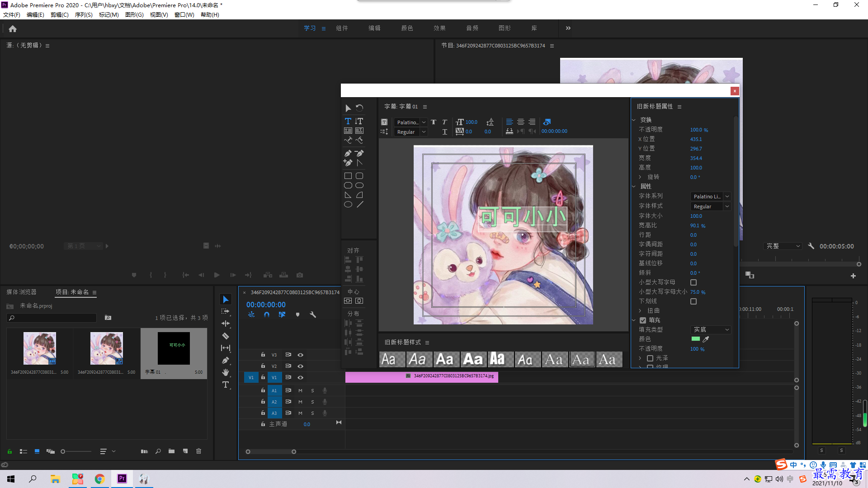
Task: Select the vertical Type tool in titler
Action: click(x=359, y=121)
